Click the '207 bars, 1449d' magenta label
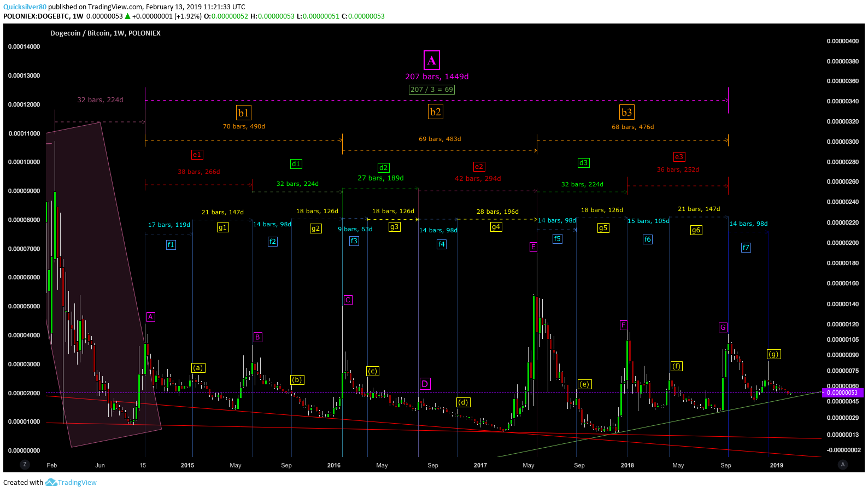The height and width of the screenshot is (492, 868). 437,77
